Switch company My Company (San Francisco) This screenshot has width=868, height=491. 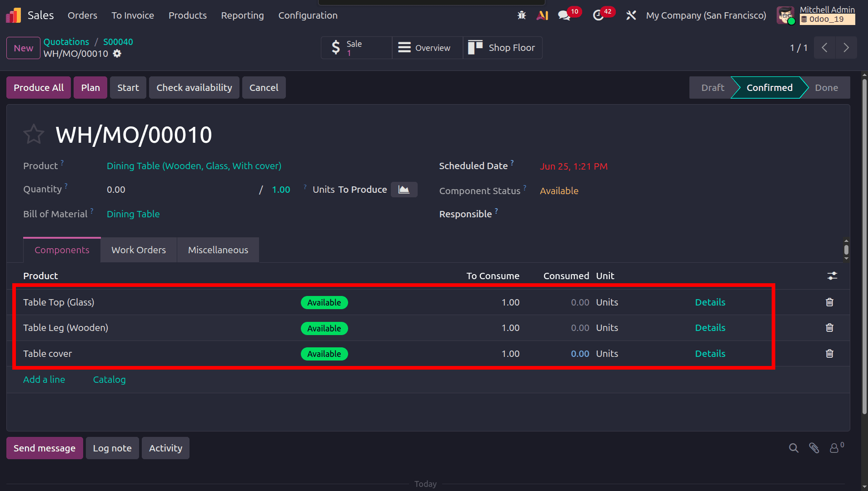[x=706, y=15]
